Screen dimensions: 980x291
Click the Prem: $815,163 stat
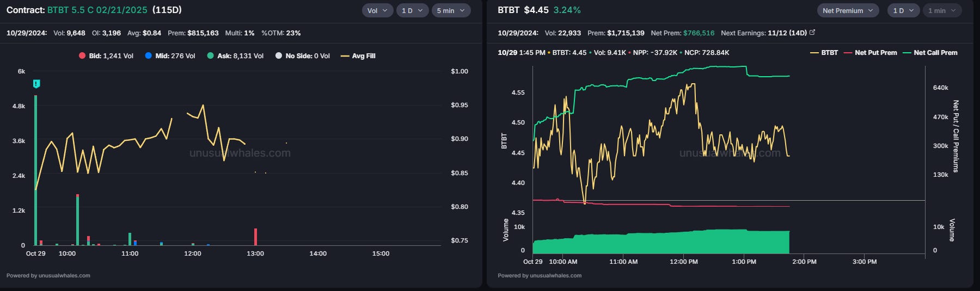[193, 33]
